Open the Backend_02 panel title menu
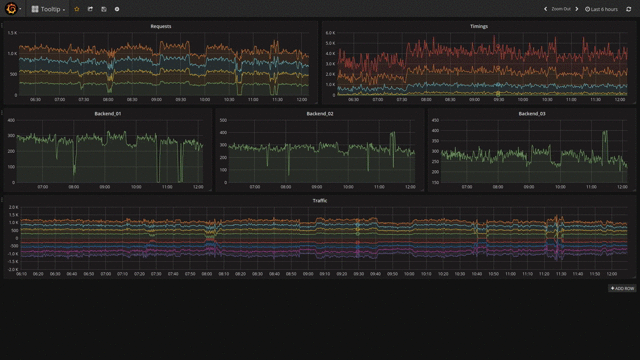This screenshot has width=640, height=360. 320,113
